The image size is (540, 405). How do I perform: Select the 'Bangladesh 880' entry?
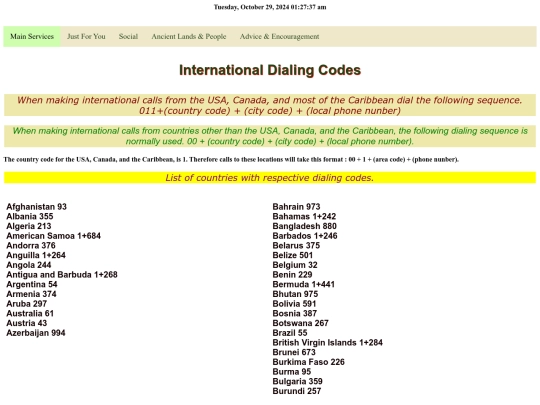304,226
